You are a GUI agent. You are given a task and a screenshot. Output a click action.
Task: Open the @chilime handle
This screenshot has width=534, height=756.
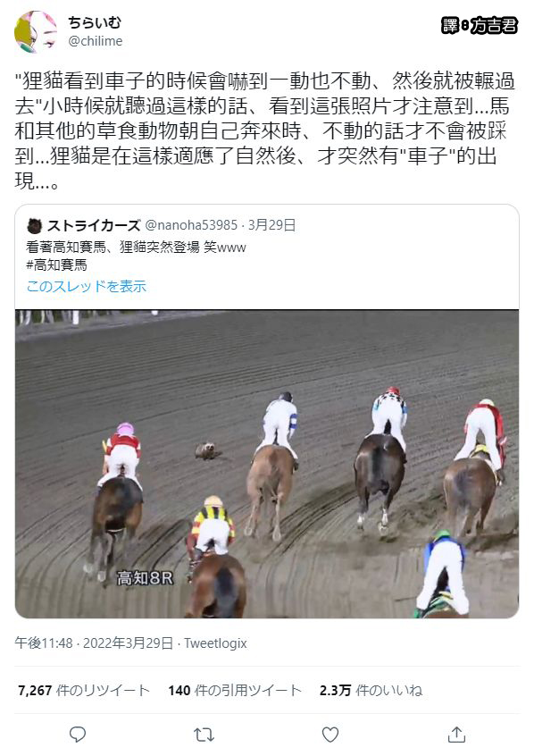pyautogui.click(x=95, y=41)
